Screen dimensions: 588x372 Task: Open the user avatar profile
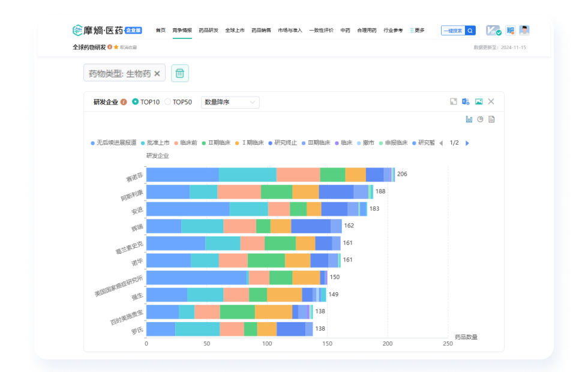click(524, 31)
